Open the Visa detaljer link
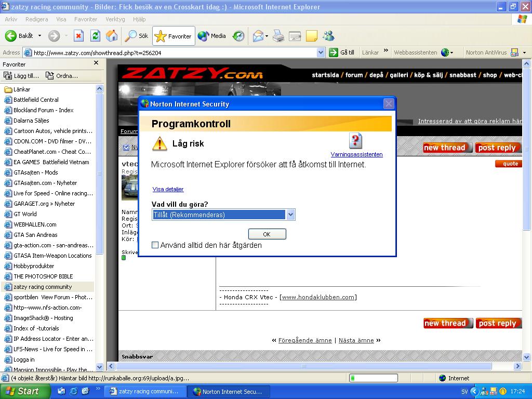This screenshot has width=532, height=399. tap(168, 189)
